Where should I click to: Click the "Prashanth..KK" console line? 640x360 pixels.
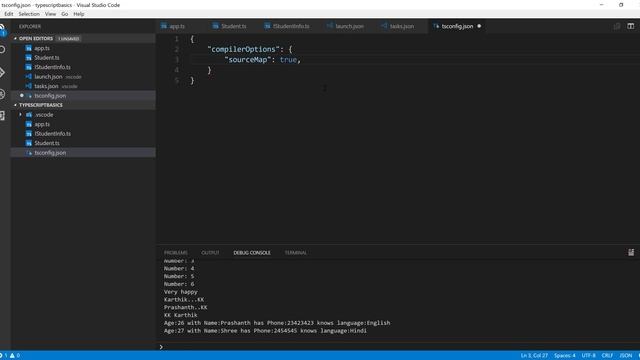click(x=186, y=307)
